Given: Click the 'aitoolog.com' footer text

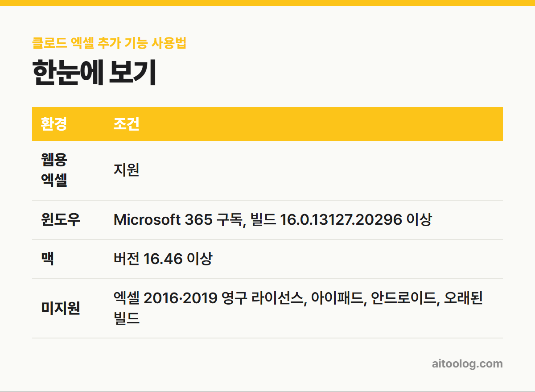Looking at the screenshot, I should [467, 363].
